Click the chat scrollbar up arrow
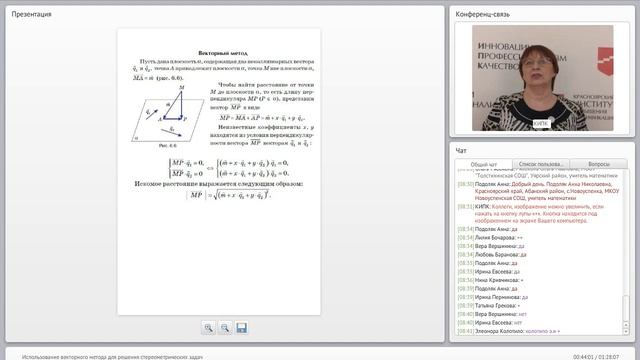640x360 pixels. point(626,325)
